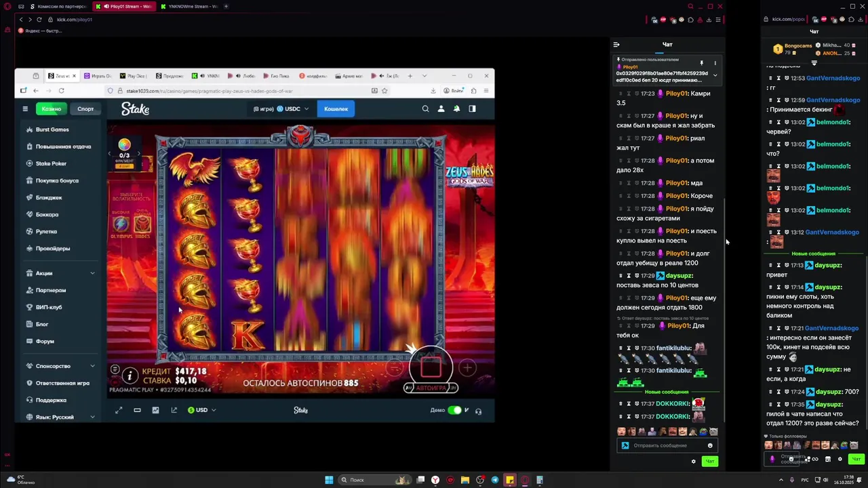Switch game to theatre mode icon
This screenshot has width=868, height=488.
[137, 410]
